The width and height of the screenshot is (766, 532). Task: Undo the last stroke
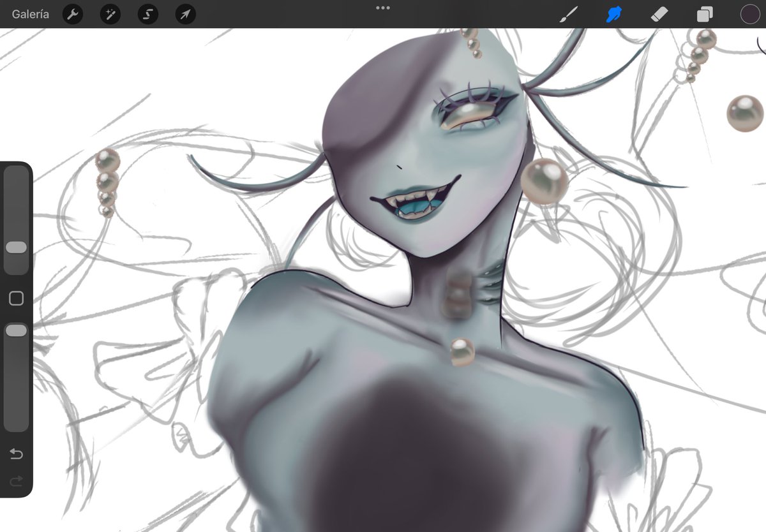pos(16,455)
